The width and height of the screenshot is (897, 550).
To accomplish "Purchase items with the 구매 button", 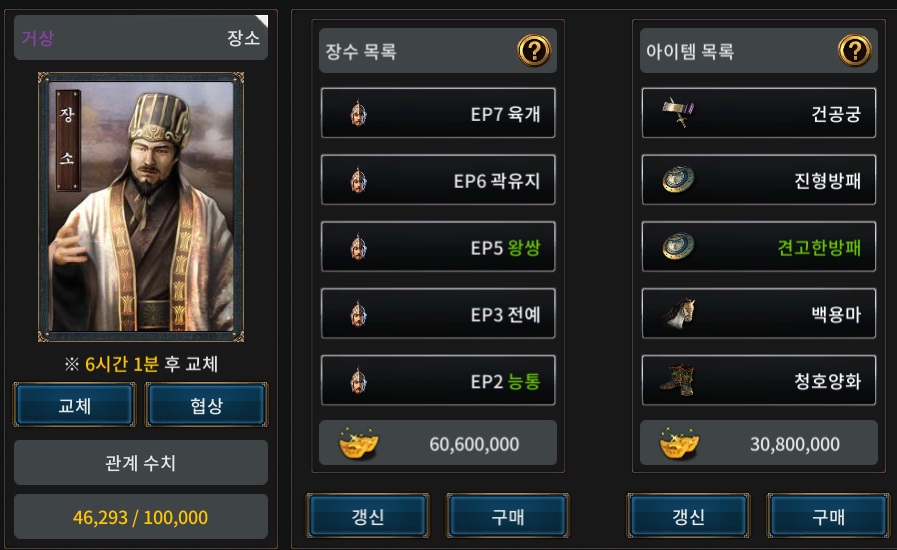I will pos(828,516).
